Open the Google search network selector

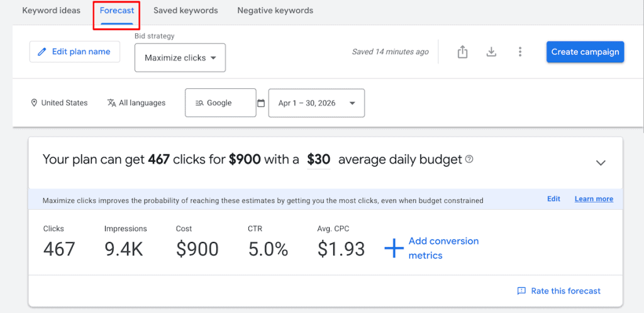[221, 103]
